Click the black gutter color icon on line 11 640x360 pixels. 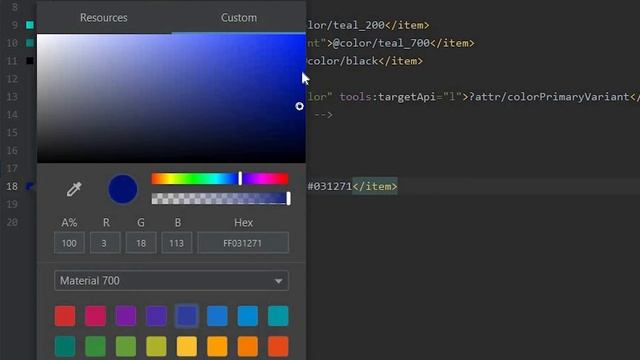pyautogui.click(x=30, y=61)
